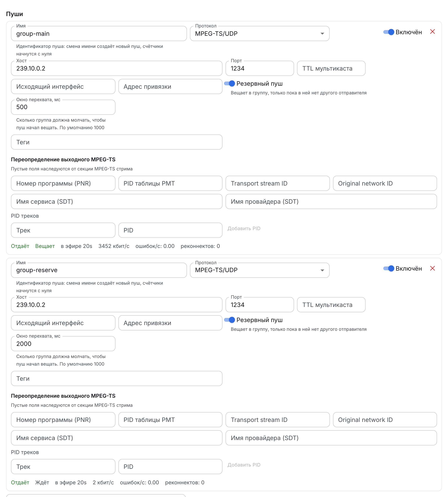This screenshot has height=497, width=448.
Task: Click the 2 кбит/с bitrate value
Action: pos(103,482)
